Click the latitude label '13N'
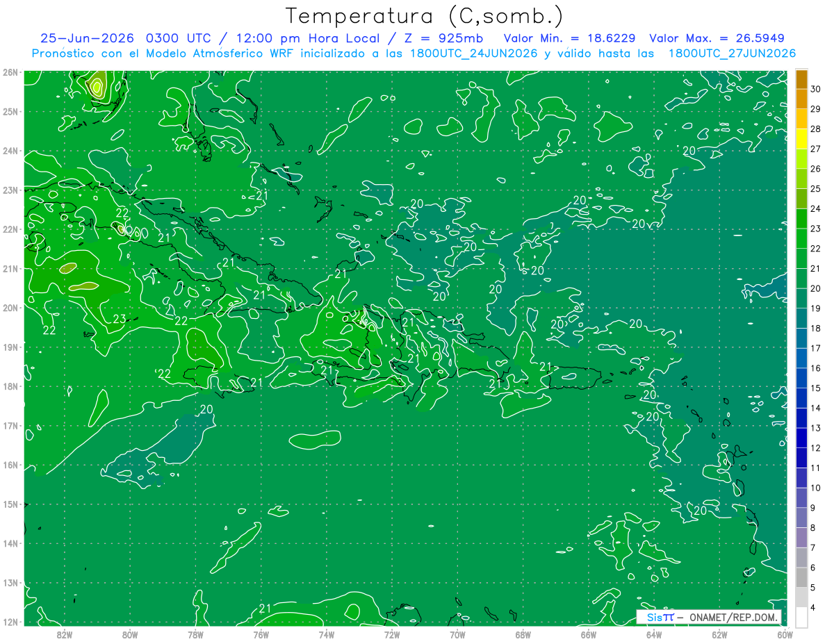Screen dimensions: 834x644 (10, 582)
